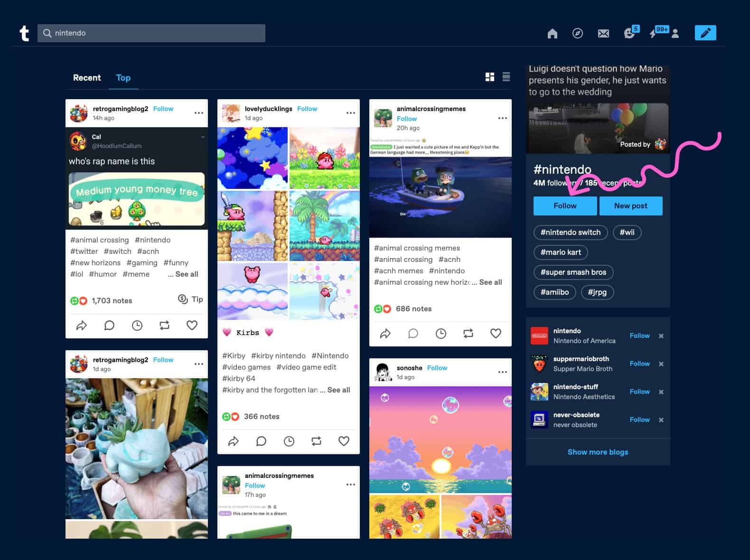Open options menu on retrogamingblog2 14h ago post
The height and width of the screenshot is (560, 750).
point(199,113)
